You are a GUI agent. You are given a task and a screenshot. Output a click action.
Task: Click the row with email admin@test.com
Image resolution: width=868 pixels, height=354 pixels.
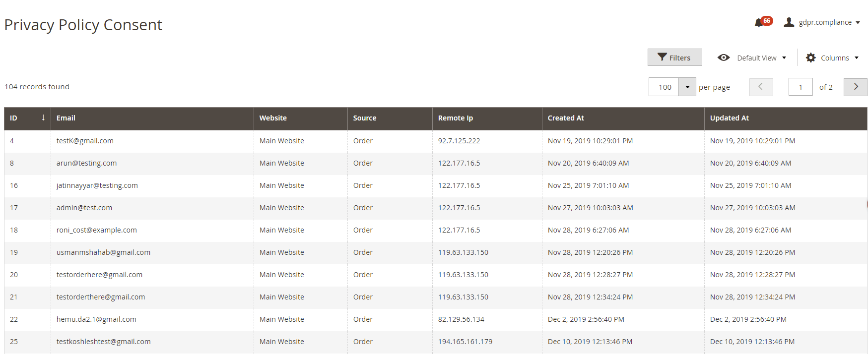(84, 208)
